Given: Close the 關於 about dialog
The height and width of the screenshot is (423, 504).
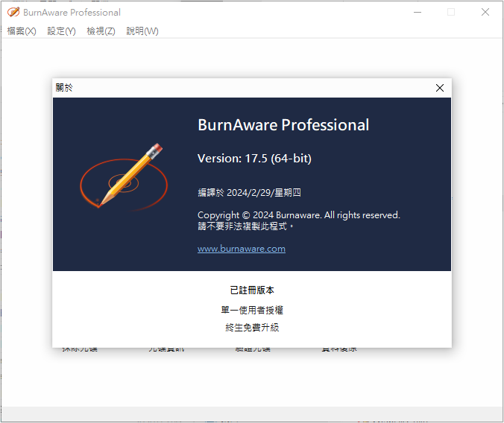Looking at the screenshot, I should (440, 88).
